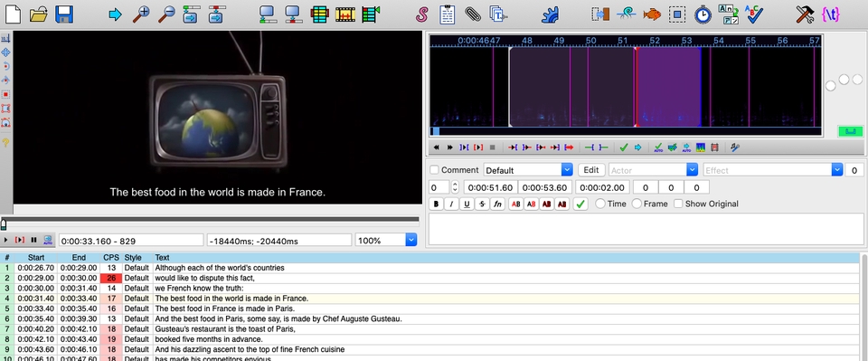868x361 pixels.
Task: Toggle video auto-scroll icon
Action: 48,241
